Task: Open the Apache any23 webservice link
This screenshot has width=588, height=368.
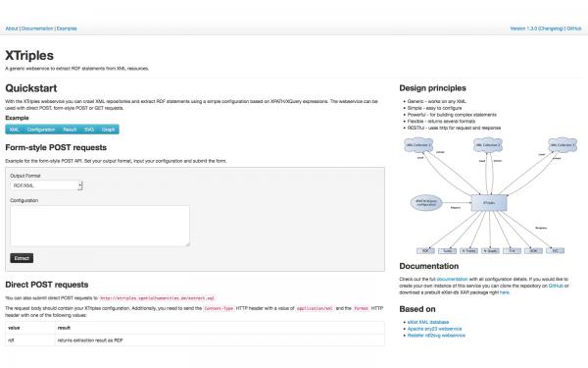Action: (434, 329)
